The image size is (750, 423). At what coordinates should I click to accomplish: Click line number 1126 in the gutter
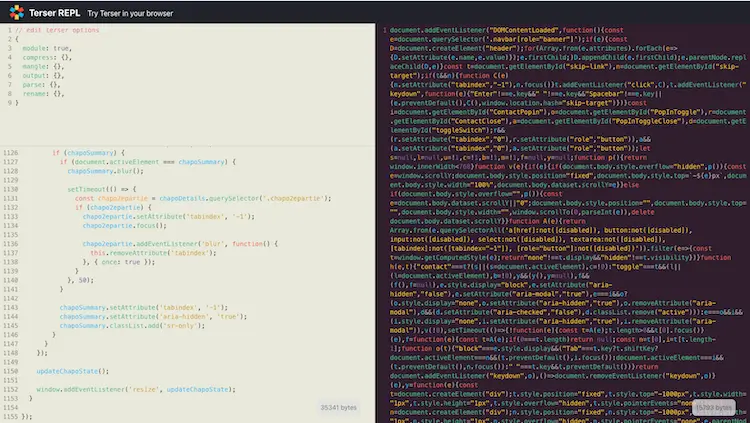10,153
